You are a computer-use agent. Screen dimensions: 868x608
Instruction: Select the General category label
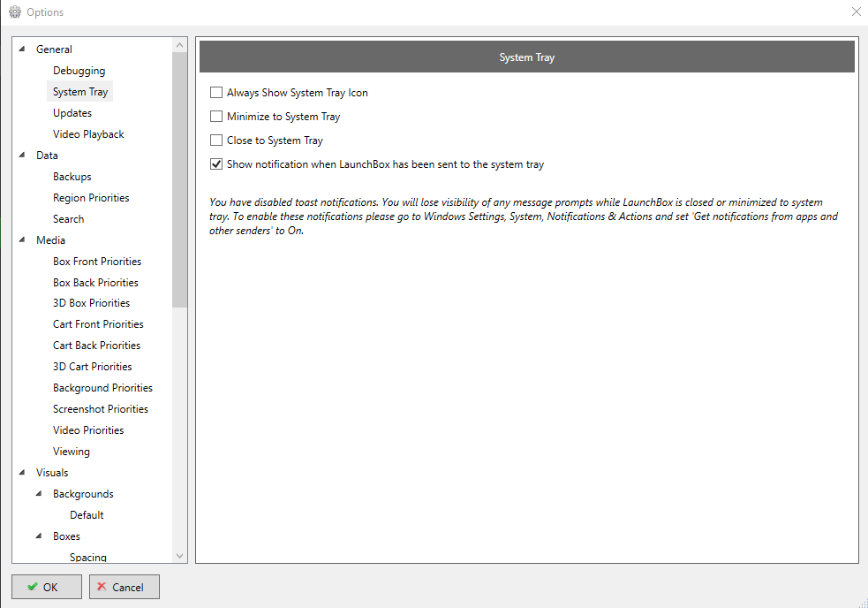tap(54, 49)
